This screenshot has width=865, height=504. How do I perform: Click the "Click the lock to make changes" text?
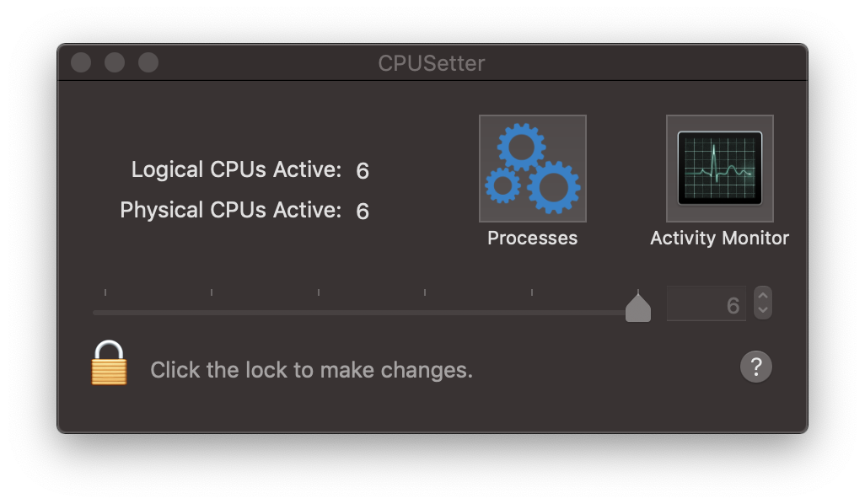pos(311,370)
